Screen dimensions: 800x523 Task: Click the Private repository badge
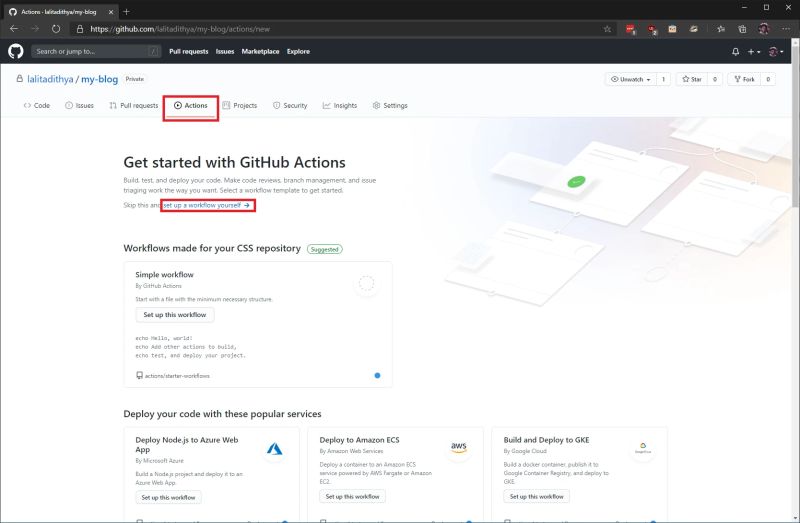point(135,79)
